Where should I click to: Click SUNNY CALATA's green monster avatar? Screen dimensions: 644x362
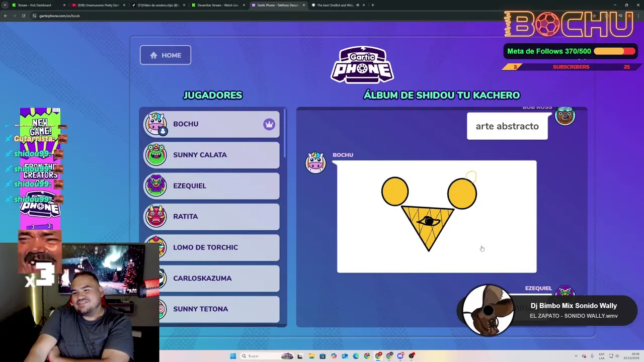[x=156, y=155]
